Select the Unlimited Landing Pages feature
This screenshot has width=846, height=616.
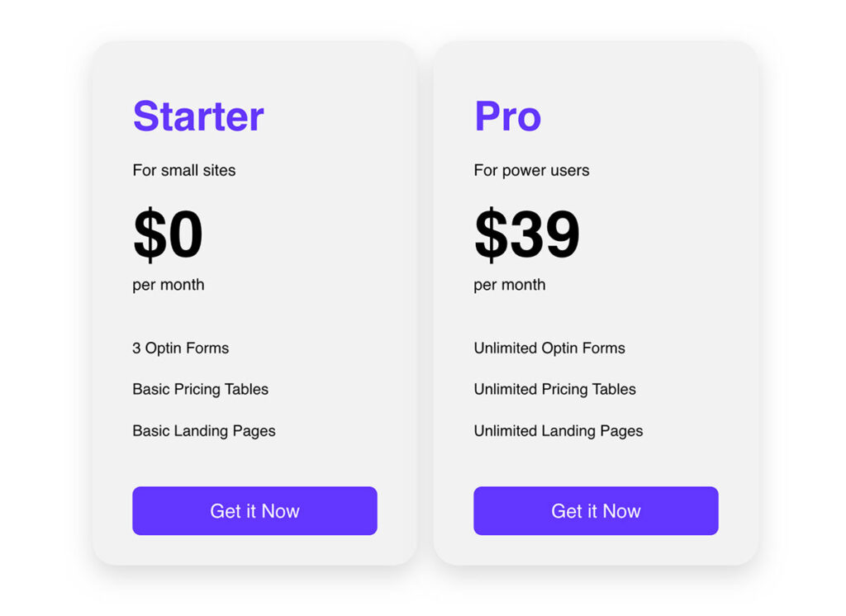click(558, 431)
